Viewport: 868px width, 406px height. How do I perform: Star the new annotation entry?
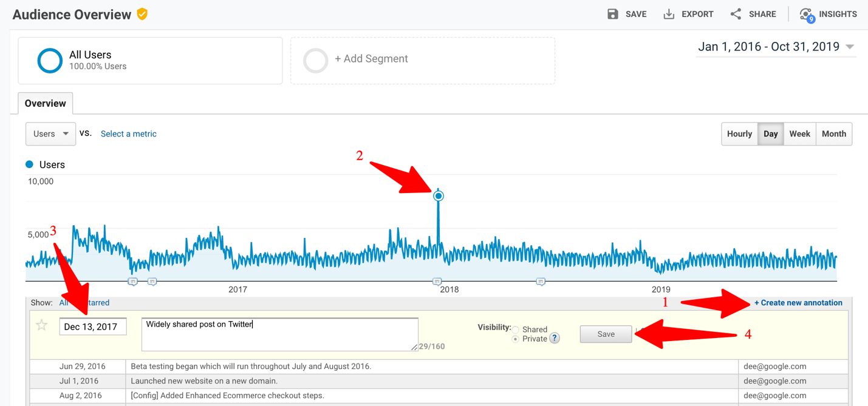(x=42, y=325)
